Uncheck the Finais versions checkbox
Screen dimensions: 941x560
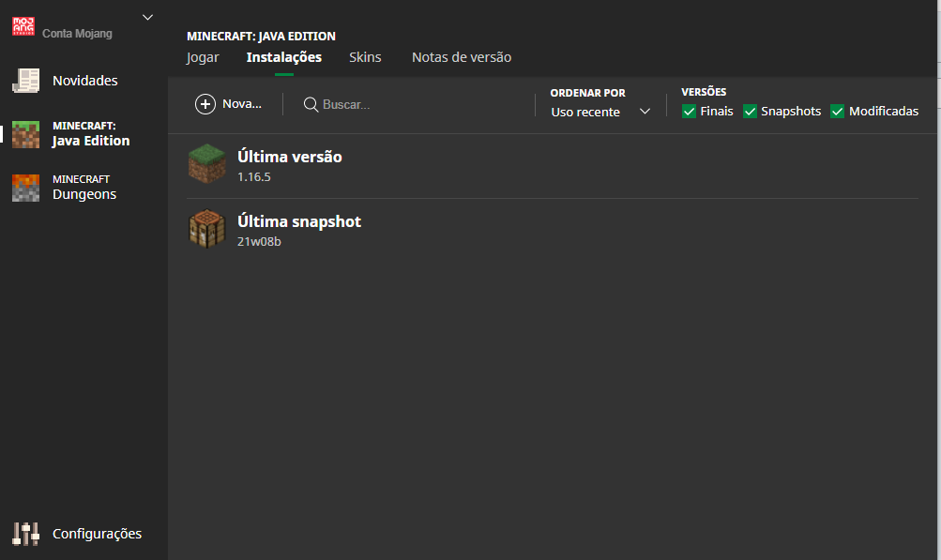point(690,112)
